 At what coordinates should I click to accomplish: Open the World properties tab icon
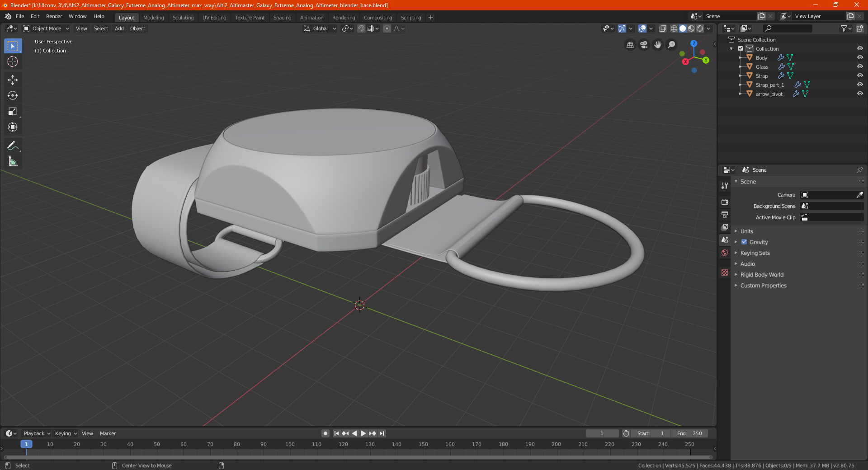[x=725, y=253]
